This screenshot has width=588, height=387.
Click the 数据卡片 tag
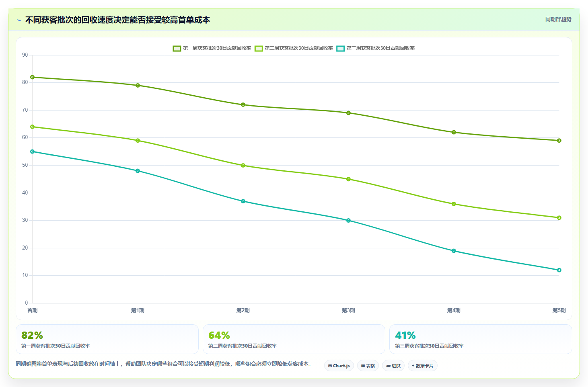pos(423,366)
